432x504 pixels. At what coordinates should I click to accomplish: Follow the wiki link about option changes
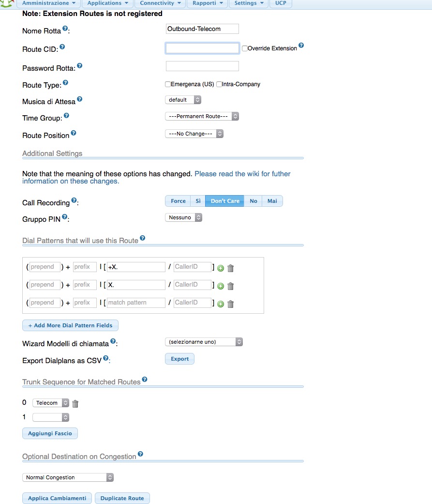[x=156, y=177]
